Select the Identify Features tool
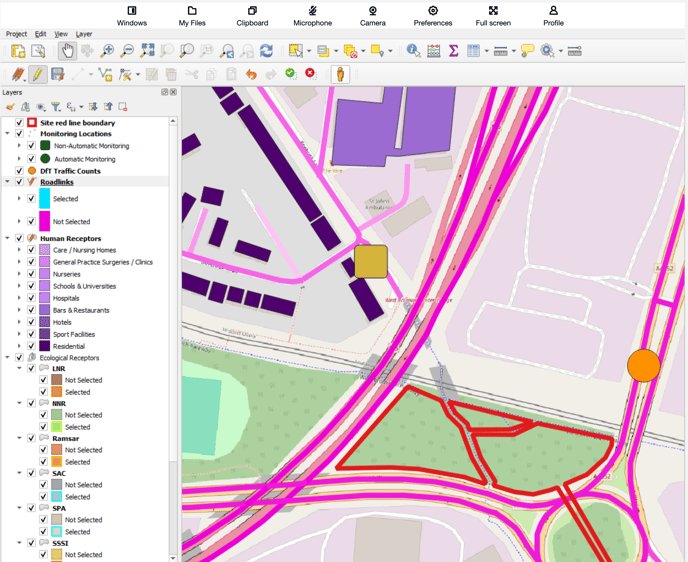 [413, 51]
